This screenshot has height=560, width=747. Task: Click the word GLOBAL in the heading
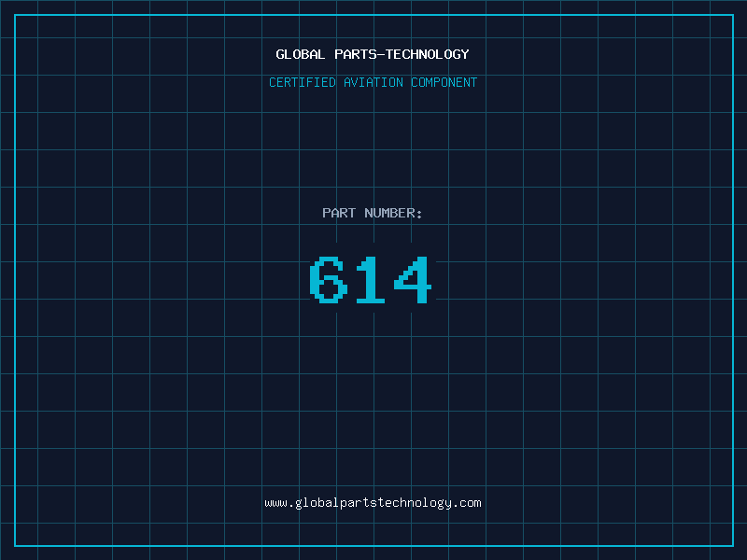pyautogui.click(x=301, y=55)
